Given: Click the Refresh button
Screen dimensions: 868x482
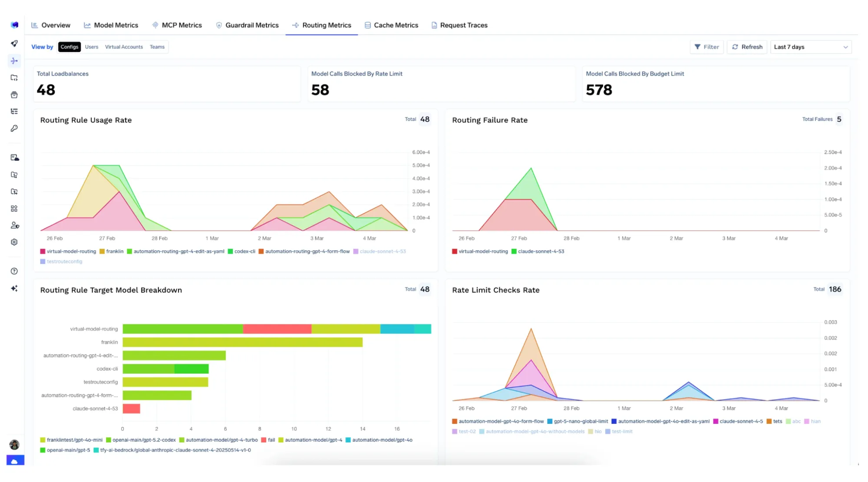Looking at the screenshot, I should pos(747,47).
